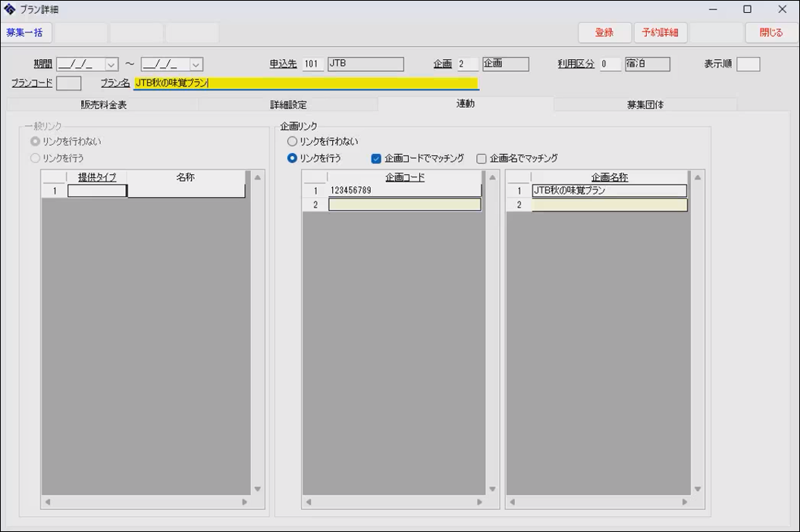Click the プランコード input box
The height and width of the screenshot is (532, 800).
coord(68,83)
